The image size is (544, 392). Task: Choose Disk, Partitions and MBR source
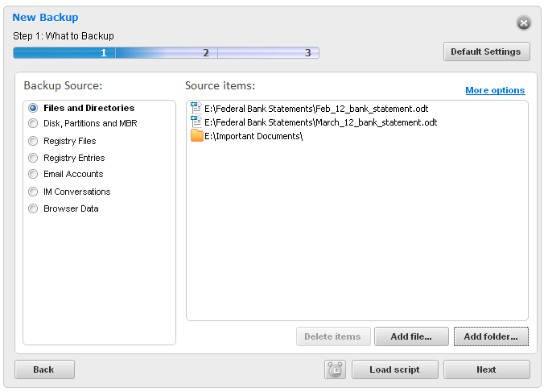click(x=33, y=123)
